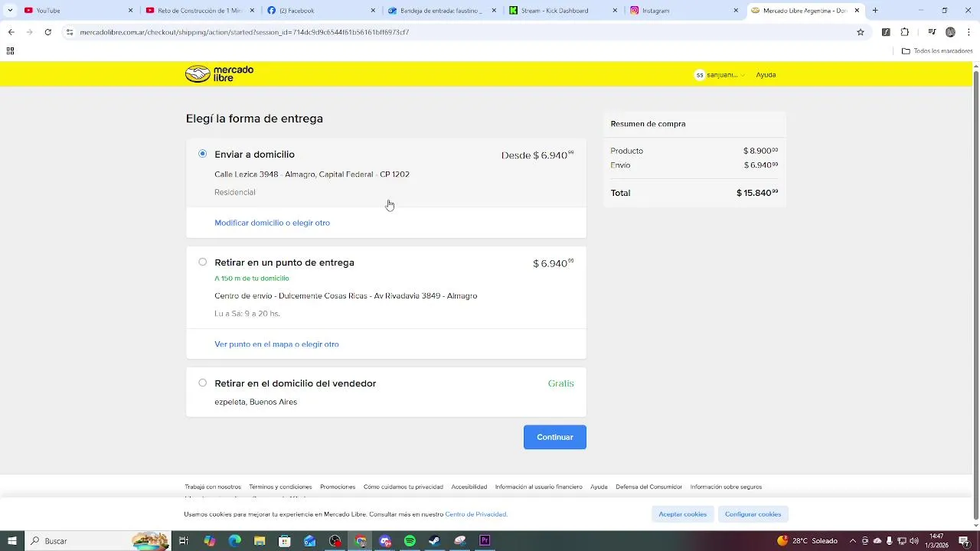
Task: Click Ver punto en el mapa link
Action: (276, 344)
